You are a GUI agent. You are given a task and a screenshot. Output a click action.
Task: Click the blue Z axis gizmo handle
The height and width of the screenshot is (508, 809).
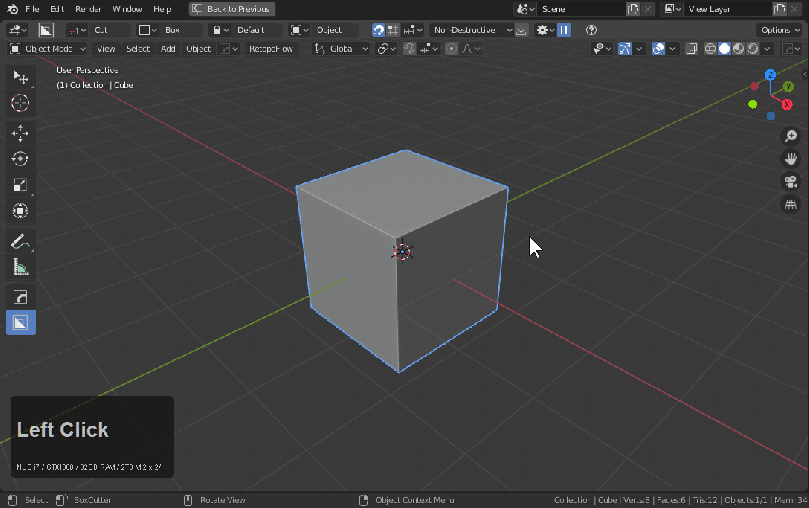pos(770,75)
